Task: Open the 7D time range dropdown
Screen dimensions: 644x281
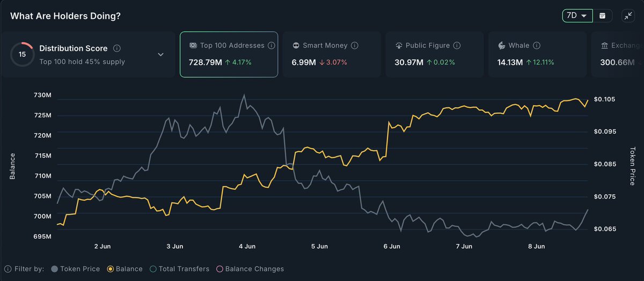Action: [x=577, y=16]
